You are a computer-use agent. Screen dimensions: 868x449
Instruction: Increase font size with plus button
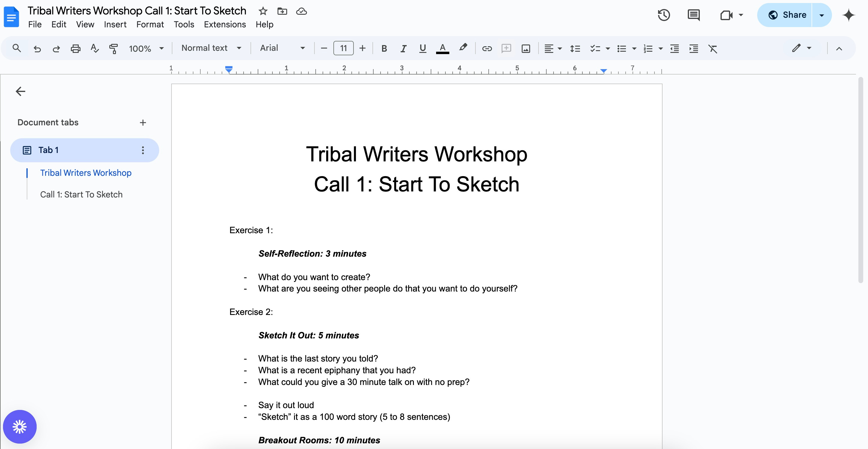coord(362,49)
